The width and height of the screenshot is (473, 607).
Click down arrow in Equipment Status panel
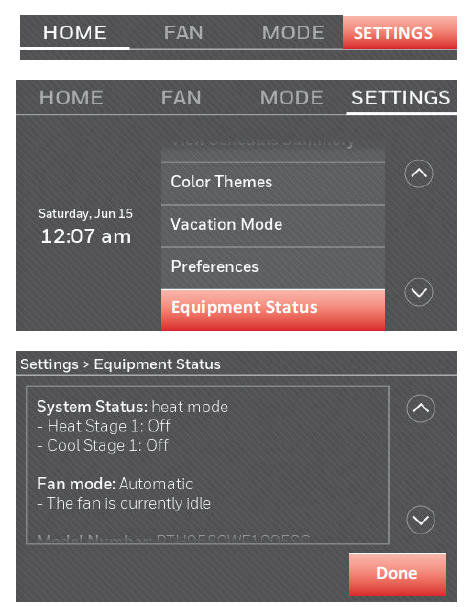click(x=421, y=520)
